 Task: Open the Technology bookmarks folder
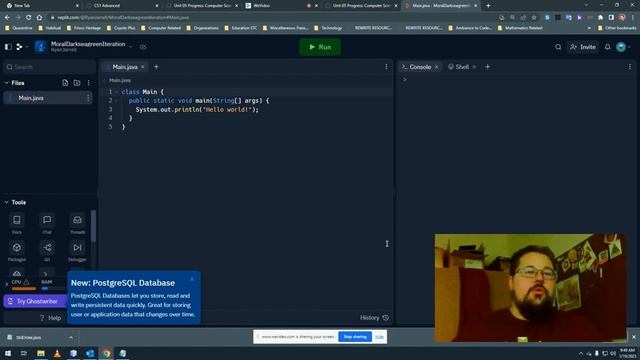328,28
